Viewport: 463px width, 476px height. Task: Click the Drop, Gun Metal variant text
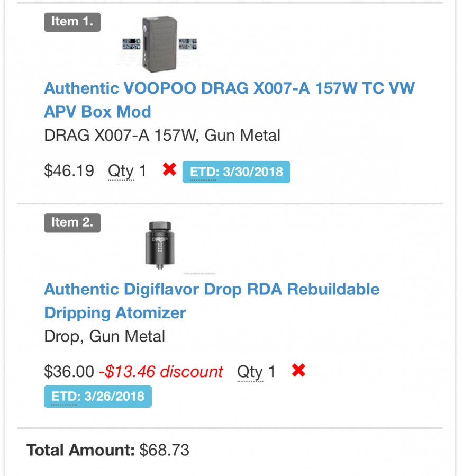point(104,337)
